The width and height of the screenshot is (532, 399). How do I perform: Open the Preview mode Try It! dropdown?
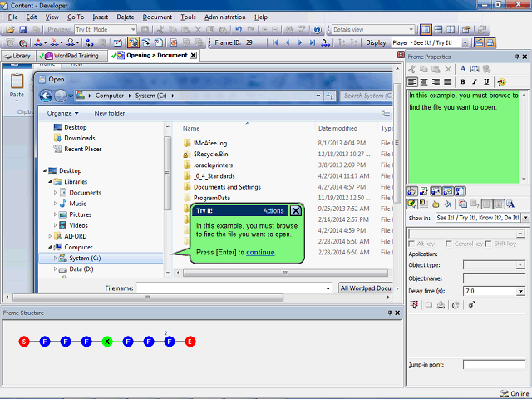coord(133,30)
